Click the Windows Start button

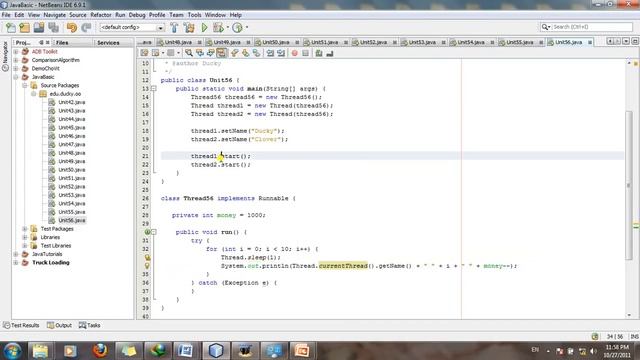click(12, 351)
